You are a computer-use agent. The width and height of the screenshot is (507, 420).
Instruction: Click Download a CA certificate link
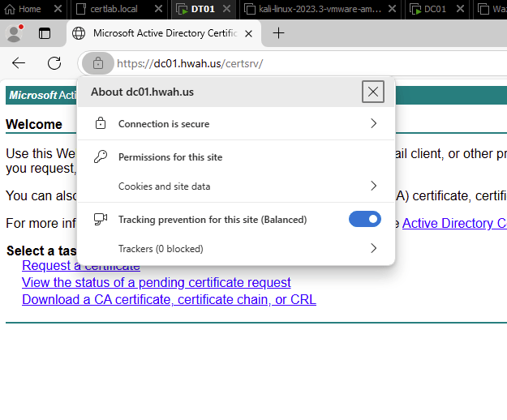pyautogui.click(x=169, y=299)
